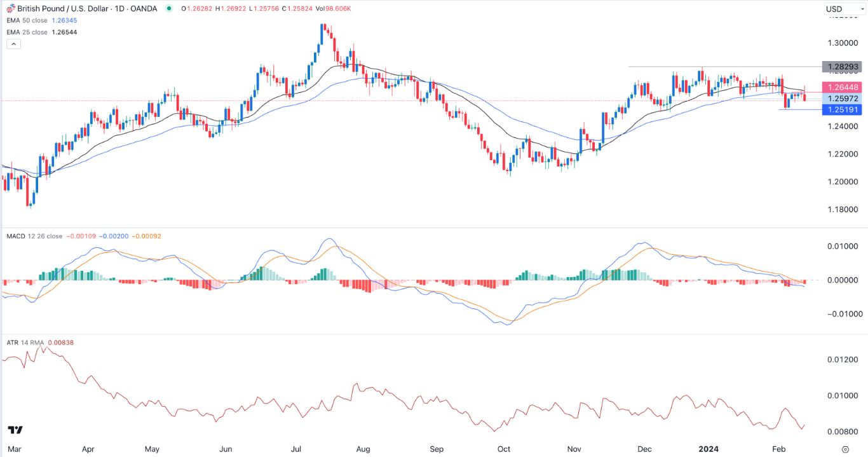Collapse the indicator legend with the chevron
The height and width of the screenshot is (457, 868).
13,43
